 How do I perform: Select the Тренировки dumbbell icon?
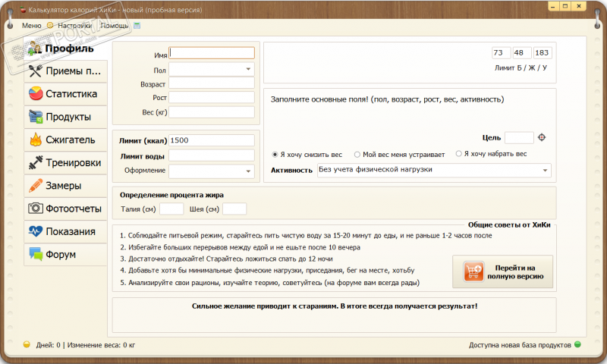[x=35, y=162]
